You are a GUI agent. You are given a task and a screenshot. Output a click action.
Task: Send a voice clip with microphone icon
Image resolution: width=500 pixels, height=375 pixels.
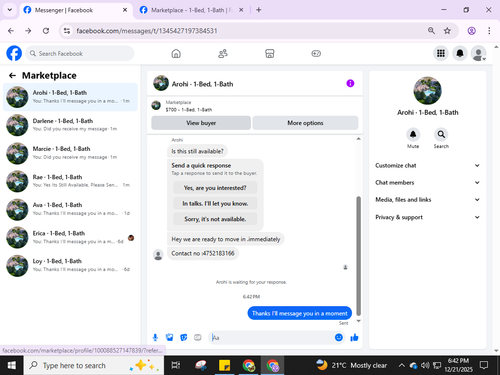pos(155,337)
